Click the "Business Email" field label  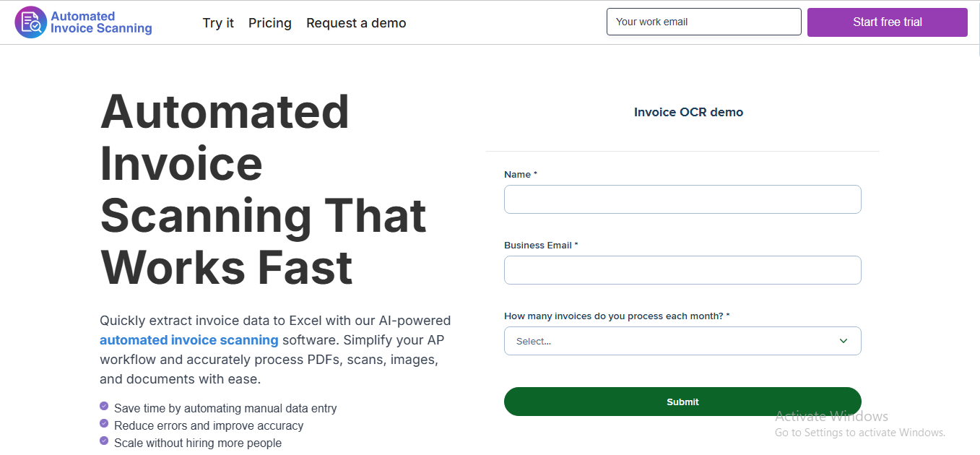[x=538, y=246]
